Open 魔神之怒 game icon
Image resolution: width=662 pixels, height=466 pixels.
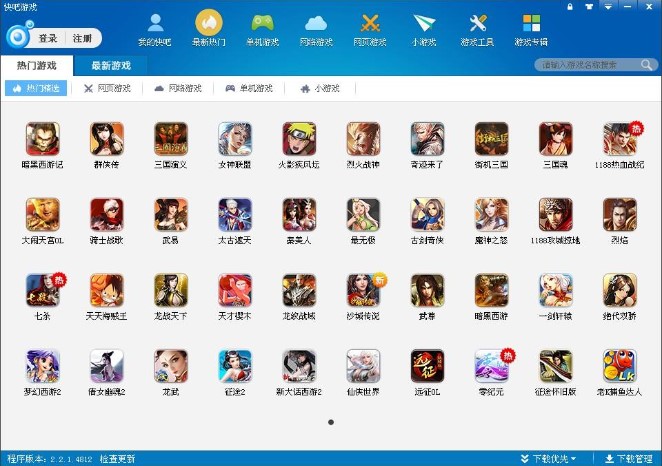pyautogui.click(x=491, y=215)
